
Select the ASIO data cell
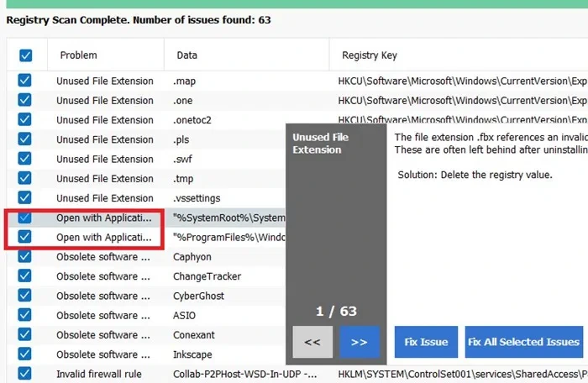coord(184,316)
